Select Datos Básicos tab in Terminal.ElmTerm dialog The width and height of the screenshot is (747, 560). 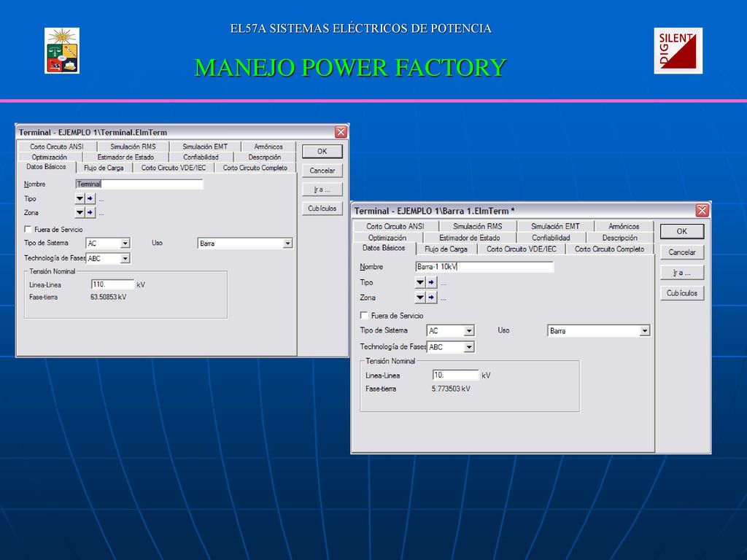(x=46, y=167)
